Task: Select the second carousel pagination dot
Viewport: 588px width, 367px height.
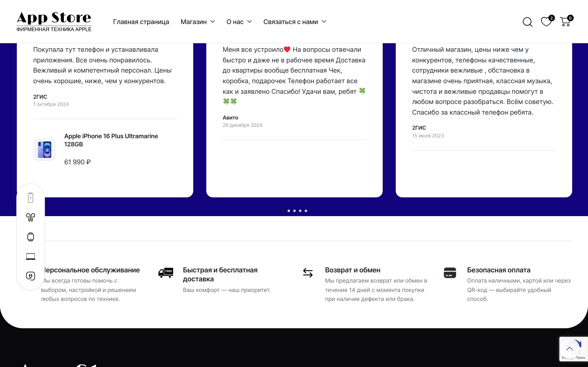Action: tap(289, 211)
